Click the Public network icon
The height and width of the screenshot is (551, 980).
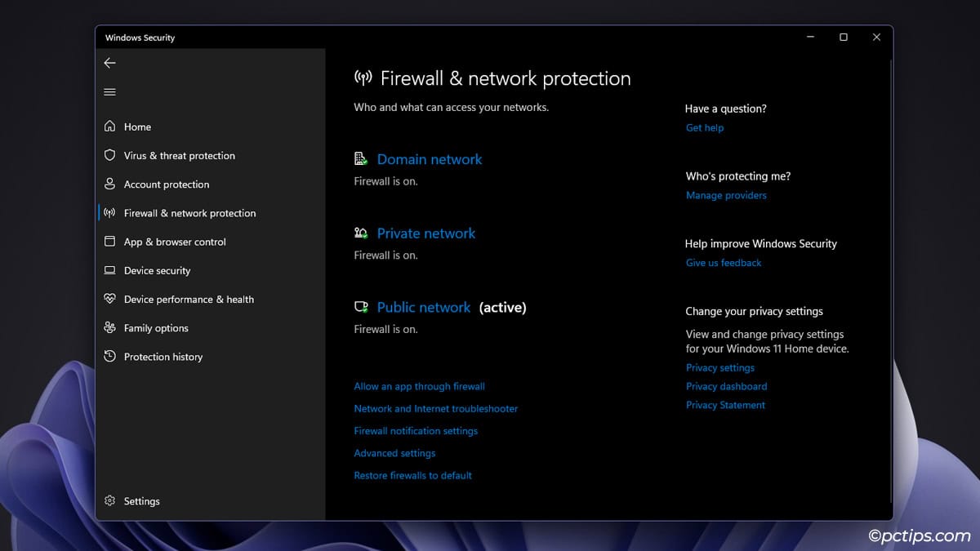point(361,307)
